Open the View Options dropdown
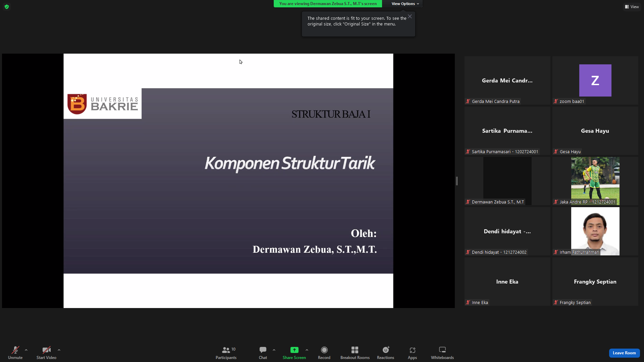 pyautogui.click(x=405, y=4)
